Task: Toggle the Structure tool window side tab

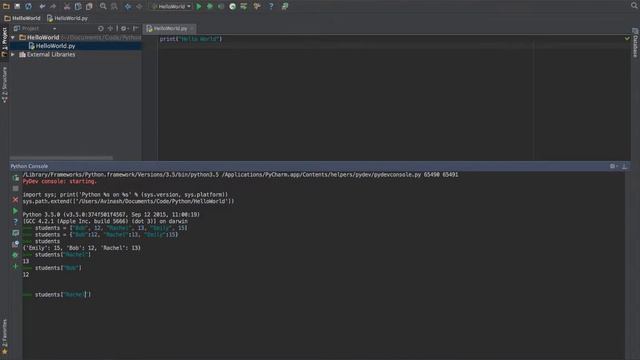Action: (4, 85)
